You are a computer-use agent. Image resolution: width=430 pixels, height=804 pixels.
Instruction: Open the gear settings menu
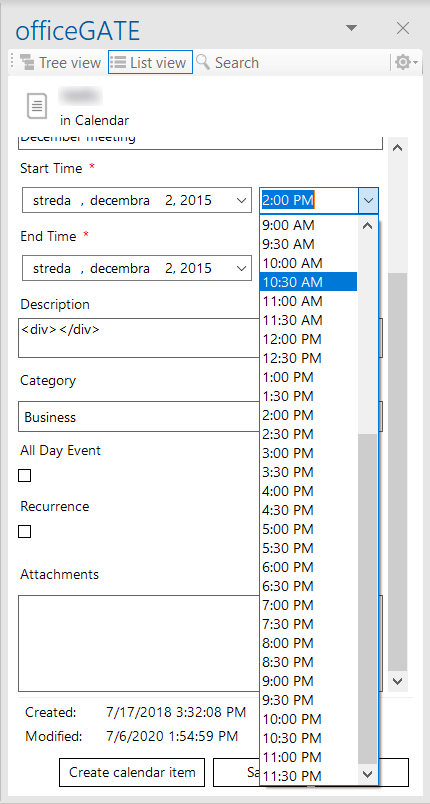coord(406,63)
